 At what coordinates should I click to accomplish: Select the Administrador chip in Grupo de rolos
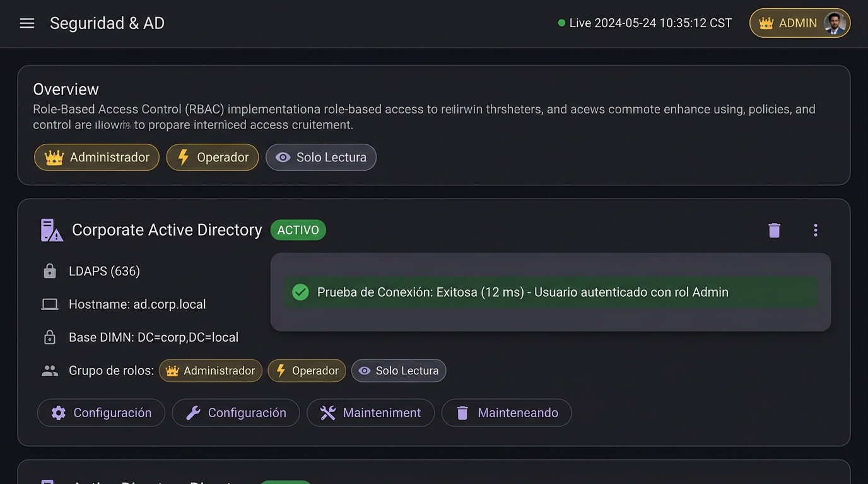click(x=211, y=371)
